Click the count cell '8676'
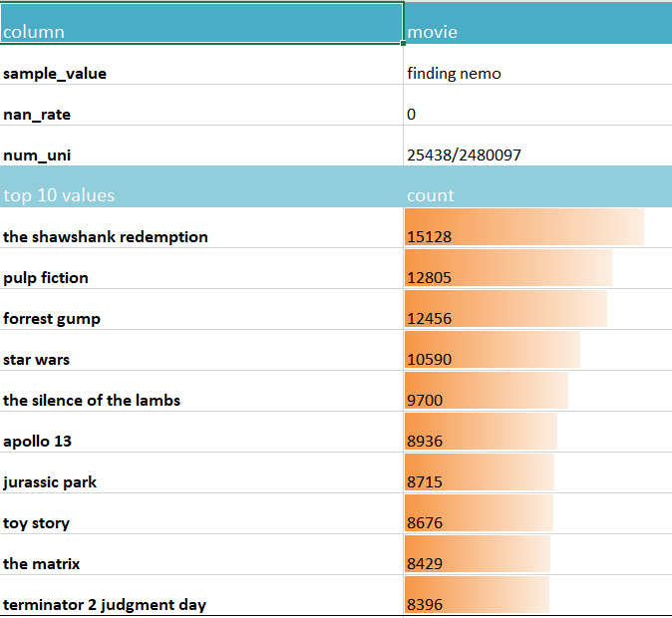The width and height of the screenshot is (672, 618). (537, 513)
